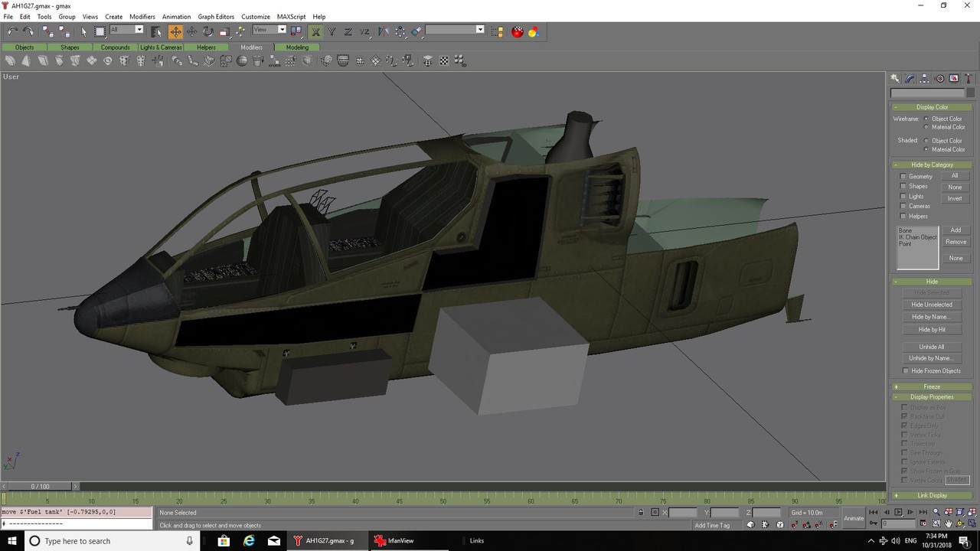Activate the Select Object arrow tool

83,31
